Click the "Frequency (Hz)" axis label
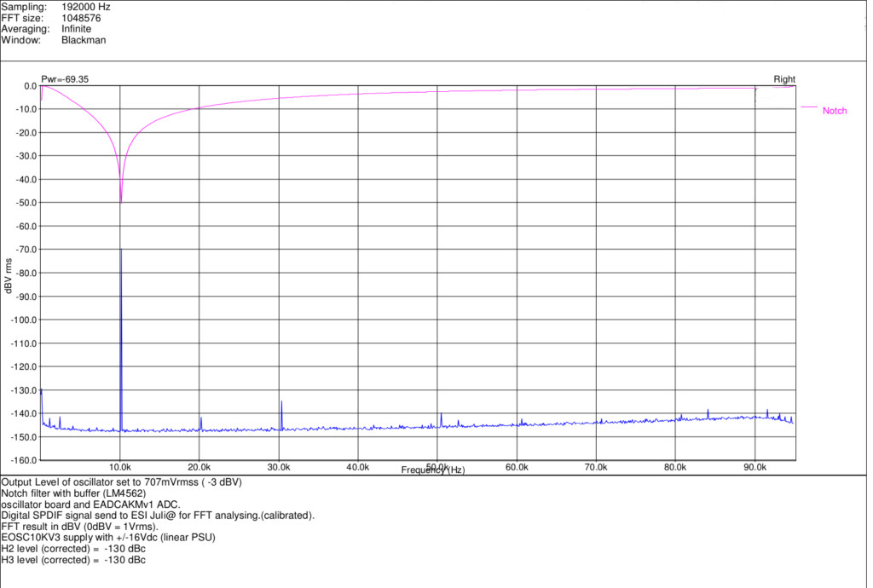Screen dimensions: 873x588 (x=433, y=470)
